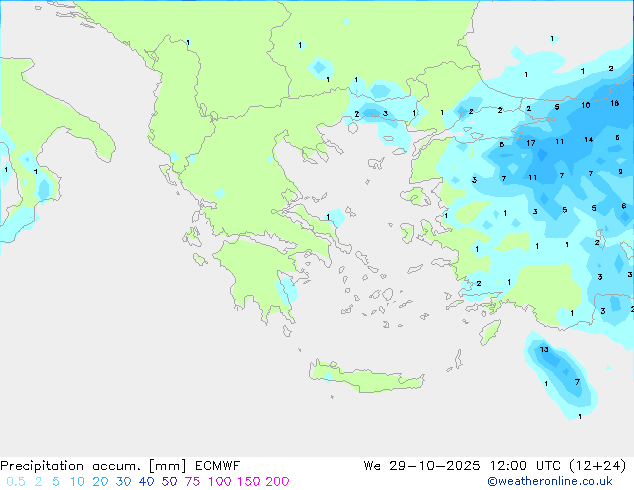The width and height of the screenshot is (634, 490).
Task: Click the 20 mm legend value
Action: pyautogui.click(x=100, y=482)
